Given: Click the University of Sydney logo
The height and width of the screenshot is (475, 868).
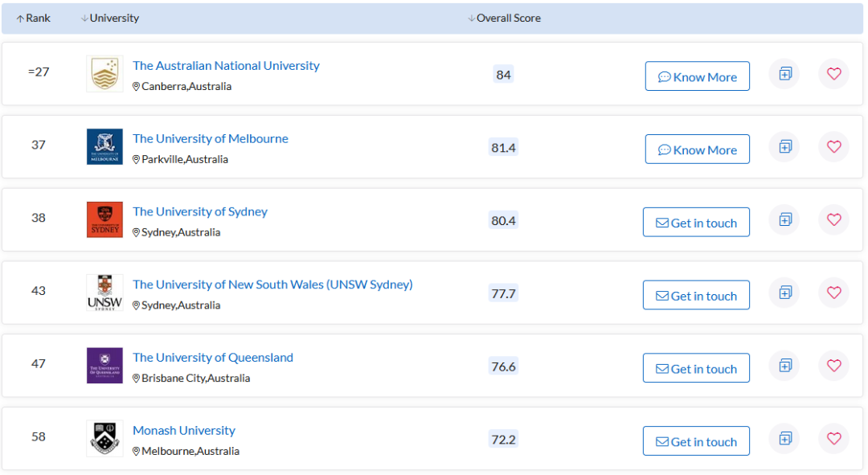Looking at the screenshot, I should pyautogui.click(x=104, y=219).
